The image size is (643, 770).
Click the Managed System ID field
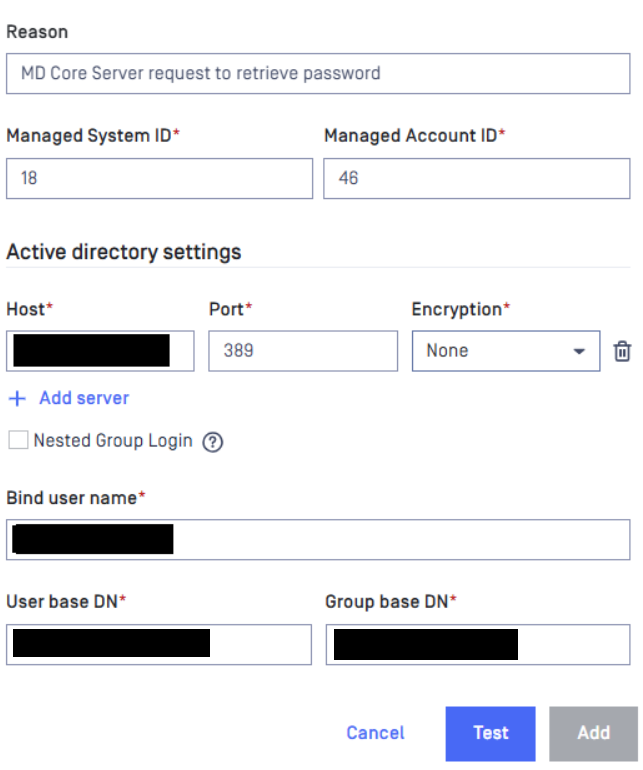(x=159, y=179)
